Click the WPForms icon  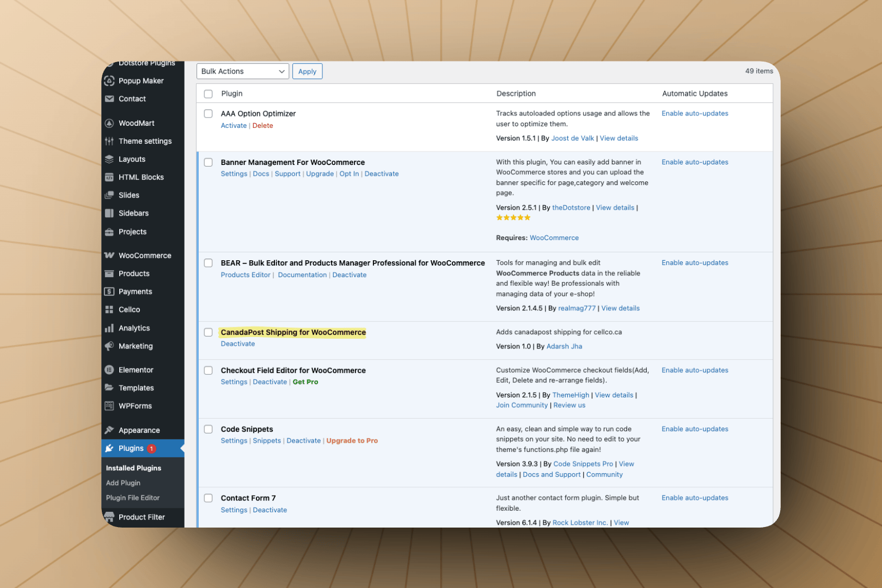pos(109,406)
